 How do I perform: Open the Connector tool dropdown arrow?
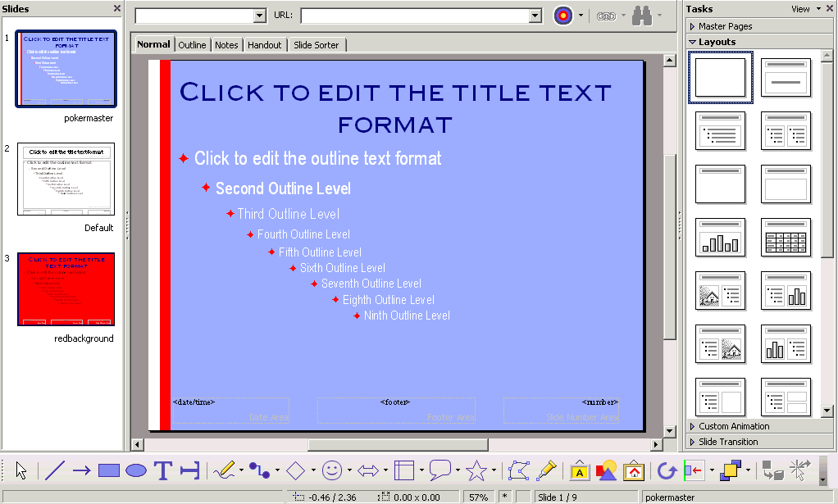pyautogui.click(x=277, y=470)
